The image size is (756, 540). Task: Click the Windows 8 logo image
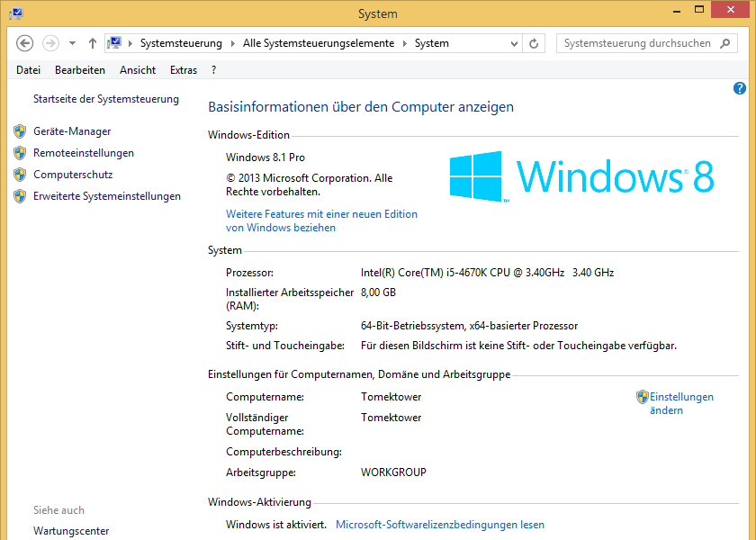click(581, 176)
